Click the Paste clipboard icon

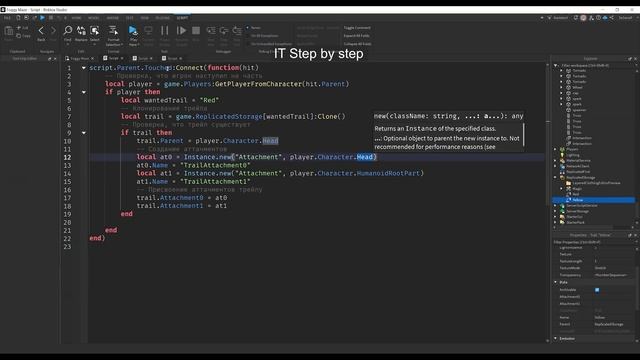click(x=9, y=31)
